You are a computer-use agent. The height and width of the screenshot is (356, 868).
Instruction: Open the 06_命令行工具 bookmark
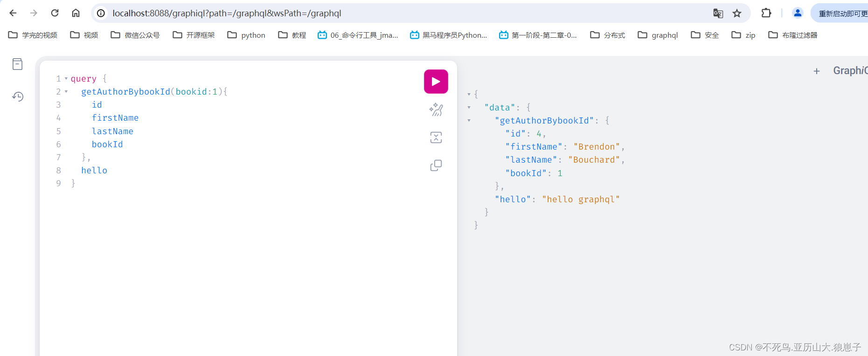[358, 35]
